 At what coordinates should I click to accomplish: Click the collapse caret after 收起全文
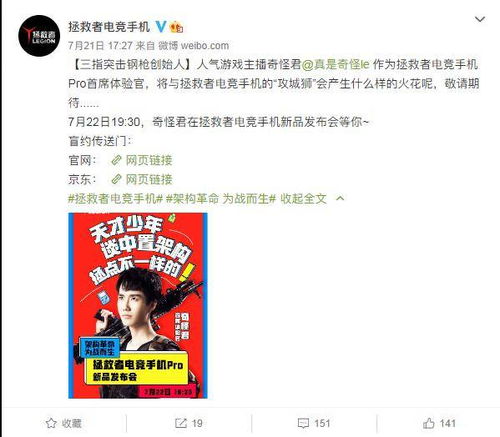pos(340,199)
